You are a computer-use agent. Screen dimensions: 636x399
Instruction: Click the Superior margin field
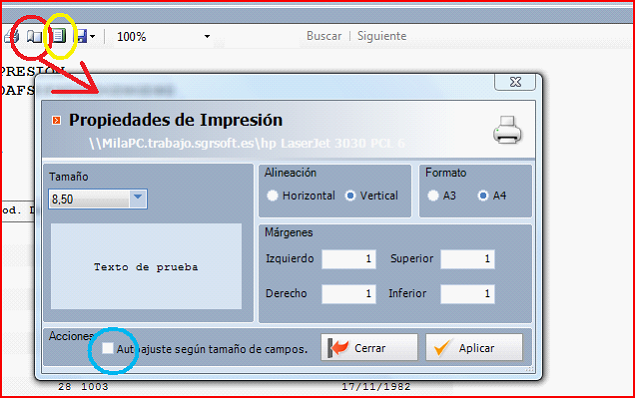tap(468, 259)
